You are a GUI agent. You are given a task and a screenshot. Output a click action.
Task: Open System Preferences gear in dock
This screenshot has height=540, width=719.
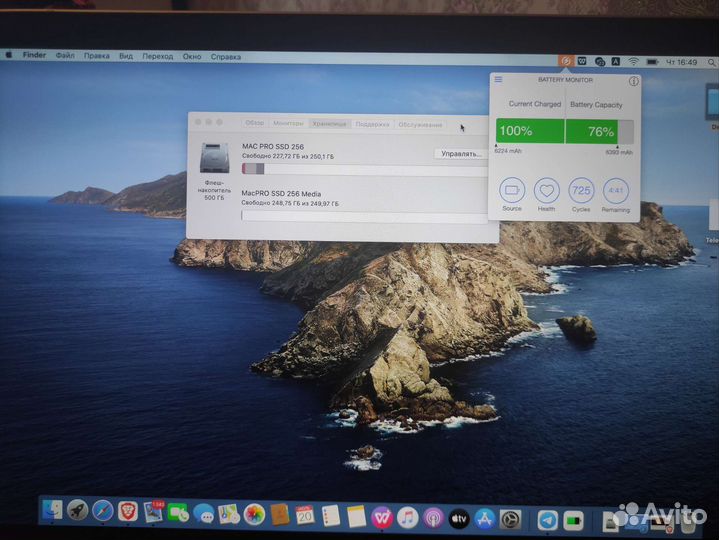click(x=510, y=520)
